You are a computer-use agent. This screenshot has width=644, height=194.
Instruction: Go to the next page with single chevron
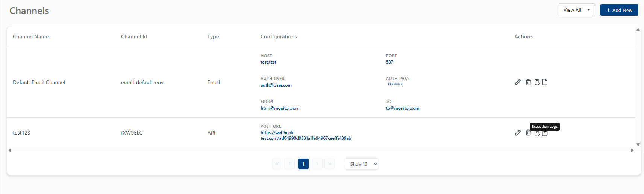(x=317, y=164)
